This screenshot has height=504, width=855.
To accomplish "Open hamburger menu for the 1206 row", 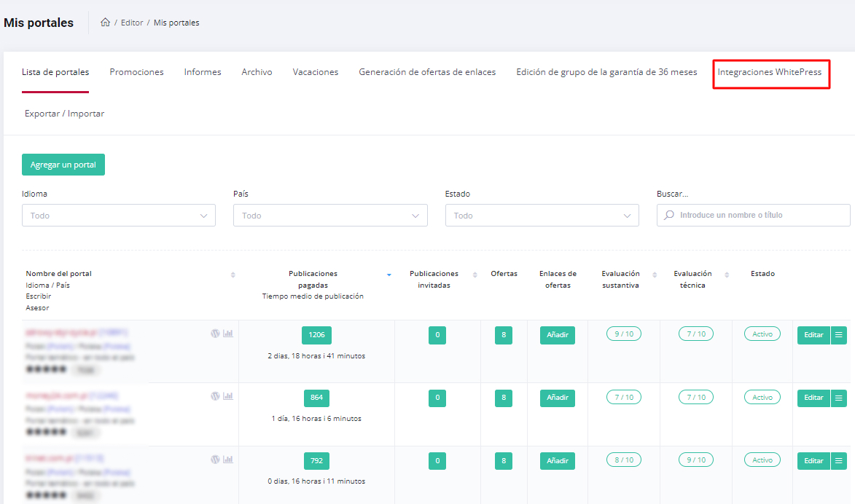I will pyautogui.click(x=839, y=335).
